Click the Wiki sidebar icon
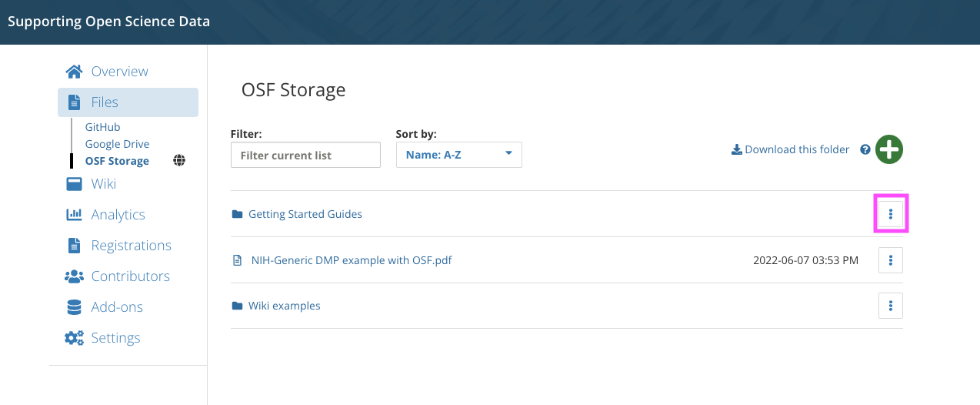 coord(74,184)
